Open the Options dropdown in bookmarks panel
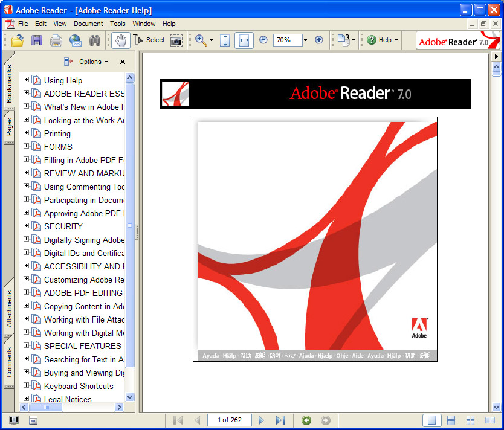Screen dimensions: 504x430 [93, 62]
